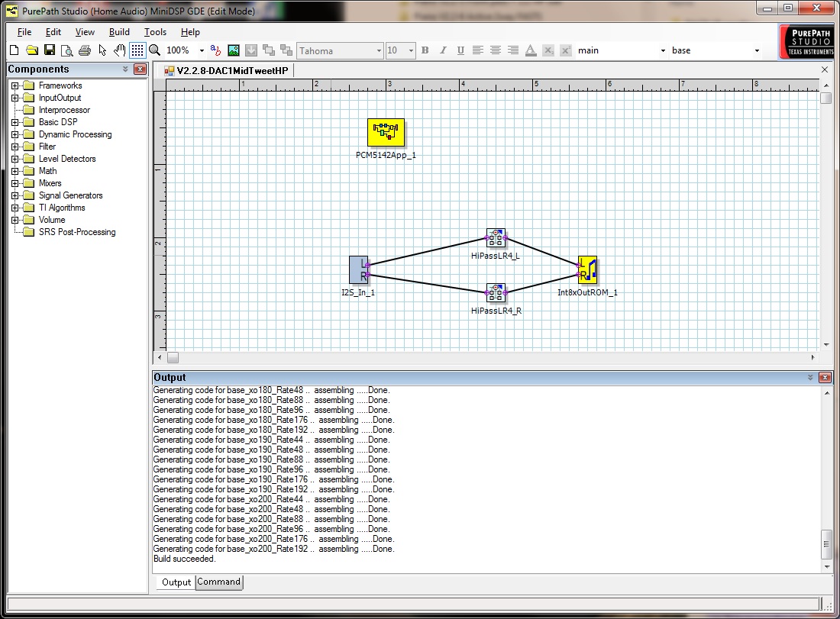Click the grayed-out download arrow icon
The image size is (840, 619).
250,50
